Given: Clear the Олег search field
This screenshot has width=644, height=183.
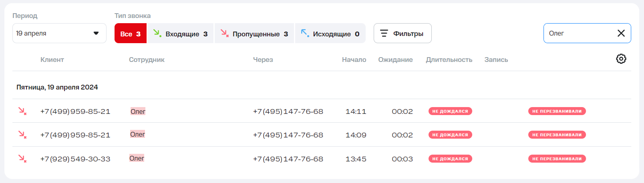Looking at the screenshot, I should click(x=621, y=33).
